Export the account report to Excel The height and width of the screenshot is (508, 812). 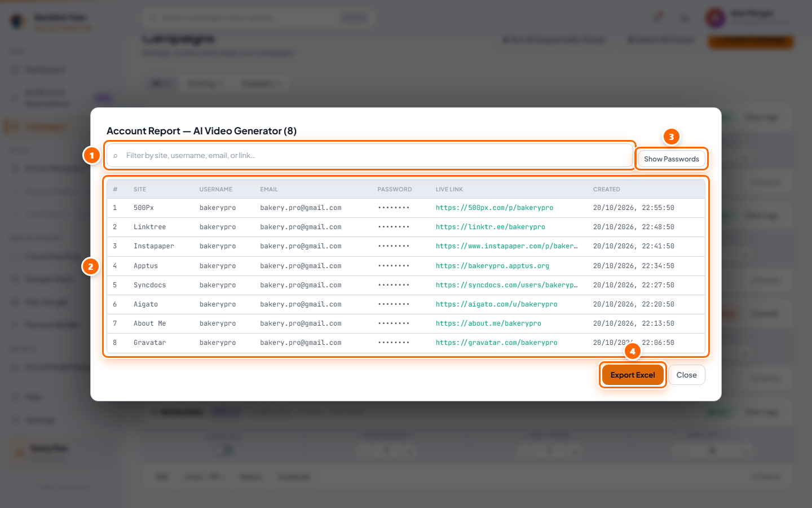click(632, 375)
